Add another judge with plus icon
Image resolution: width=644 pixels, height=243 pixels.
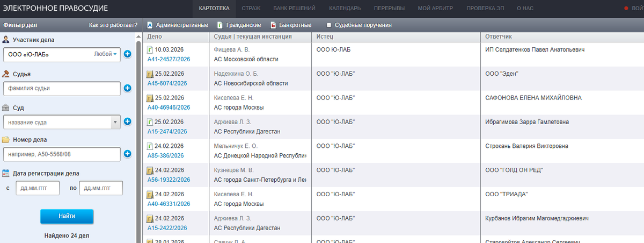coord(128,88)
